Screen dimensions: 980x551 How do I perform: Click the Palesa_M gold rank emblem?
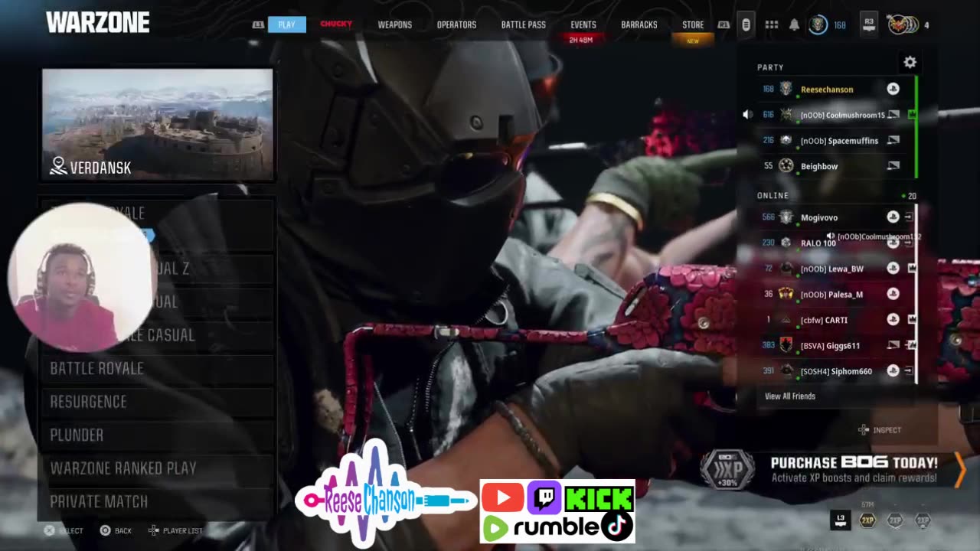click(x=786, y=294)
